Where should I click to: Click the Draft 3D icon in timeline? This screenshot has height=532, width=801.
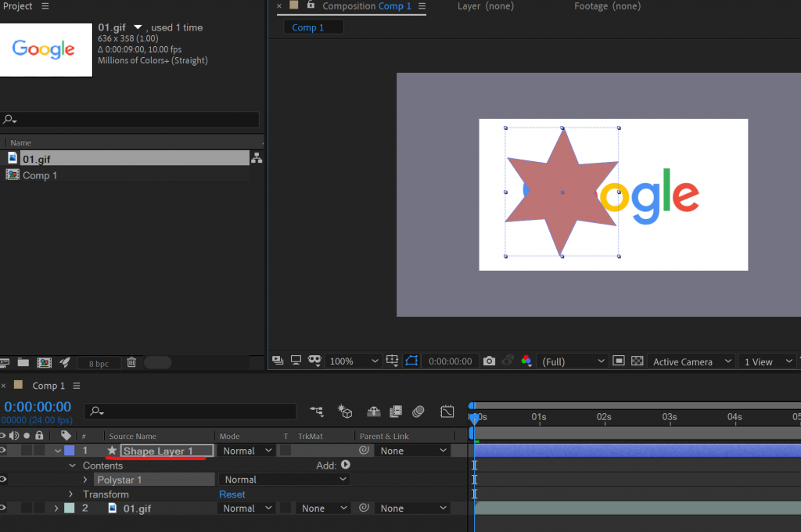[x=345, y=411]
